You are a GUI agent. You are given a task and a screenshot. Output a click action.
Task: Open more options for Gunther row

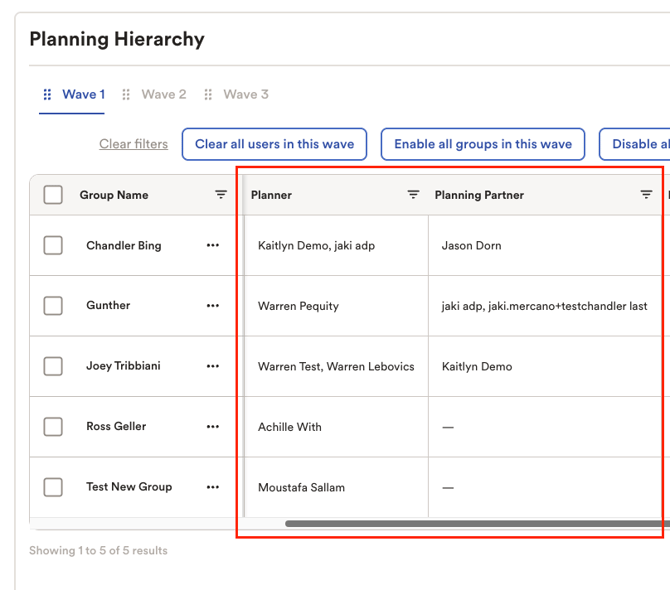213,305
